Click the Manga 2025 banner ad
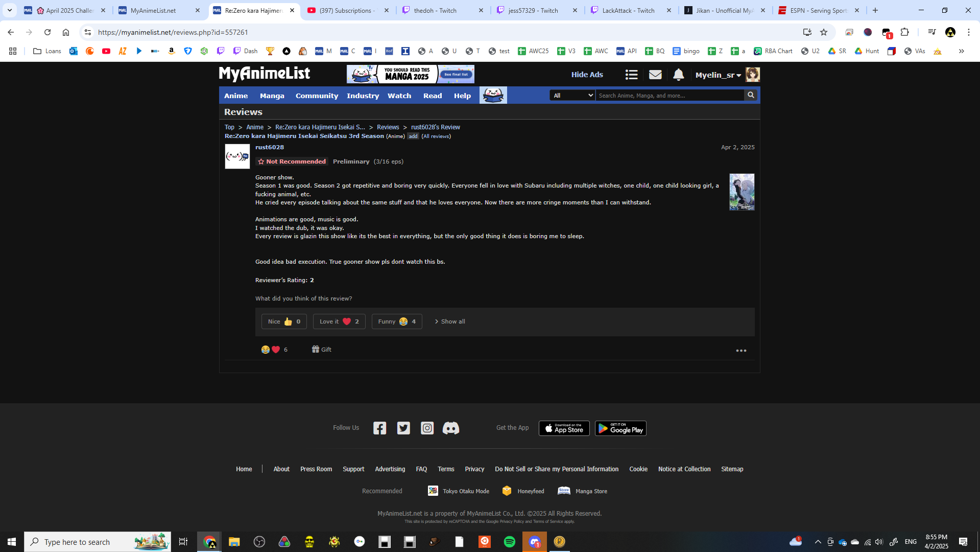Screen dimensions: 980x552 pos(411,74)
